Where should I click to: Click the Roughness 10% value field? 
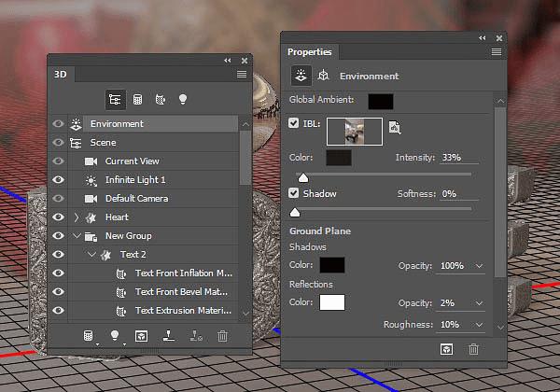455,325
